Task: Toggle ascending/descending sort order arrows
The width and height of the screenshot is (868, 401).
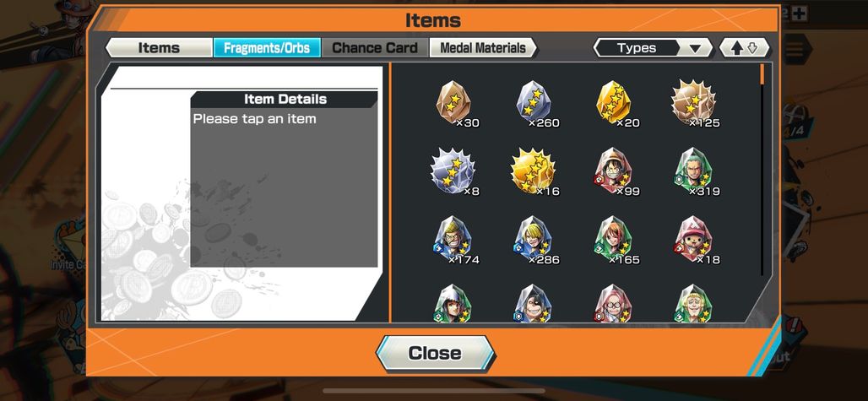Action: coord(745,48)
